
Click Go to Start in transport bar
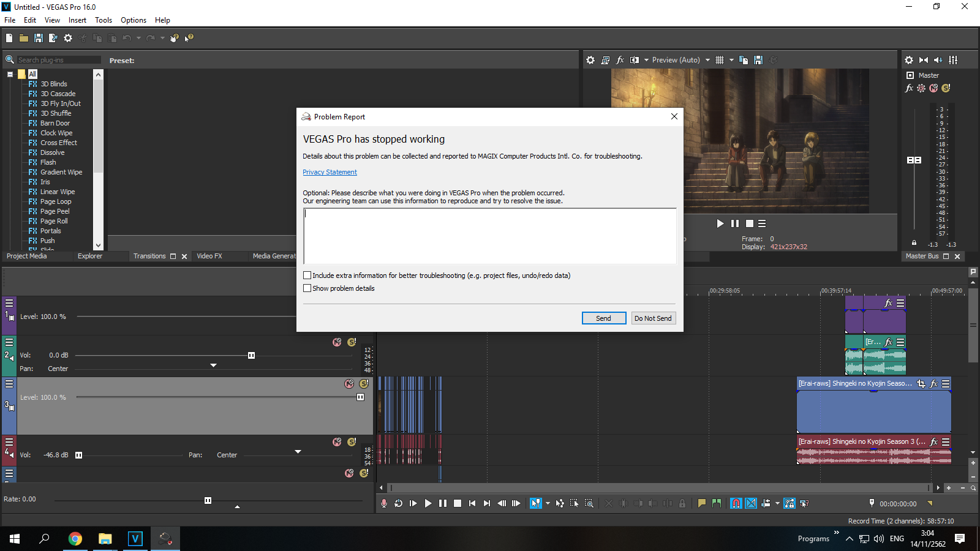[x=472, y=503]
